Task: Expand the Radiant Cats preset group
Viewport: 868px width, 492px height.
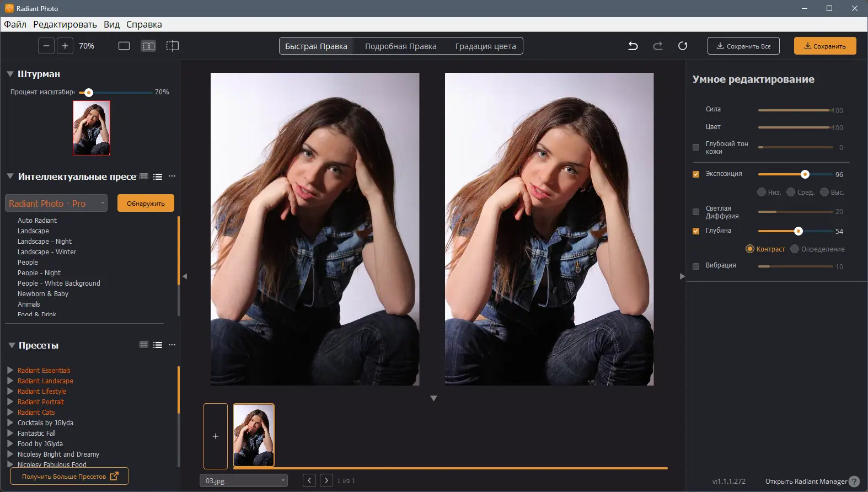Action: 10,412
